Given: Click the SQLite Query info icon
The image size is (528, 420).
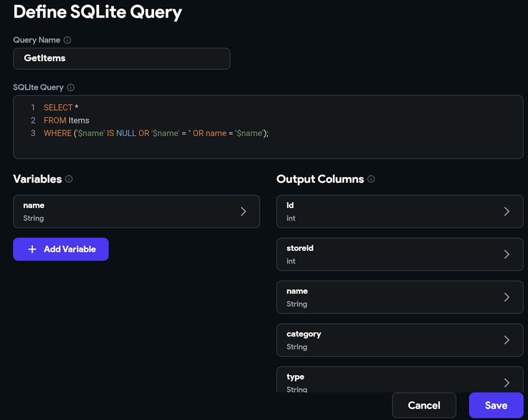Looking at the screenshot, I should [71, 87].
